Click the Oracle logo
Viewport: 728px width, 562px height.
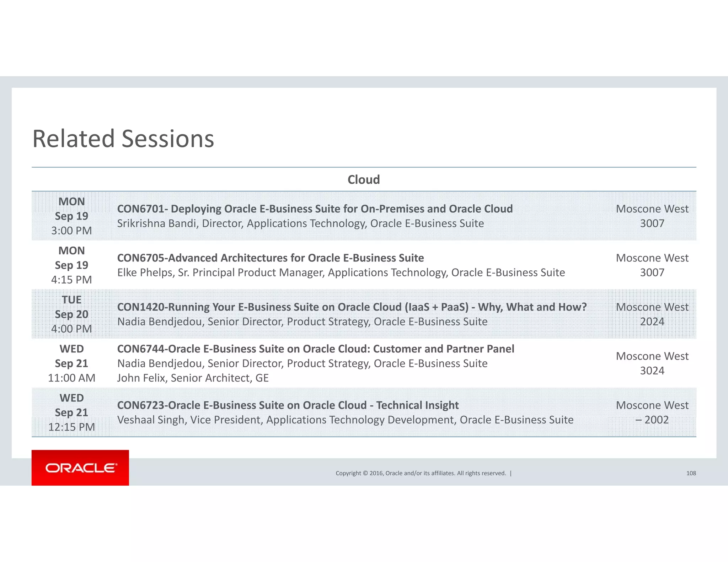click(80, 468)
